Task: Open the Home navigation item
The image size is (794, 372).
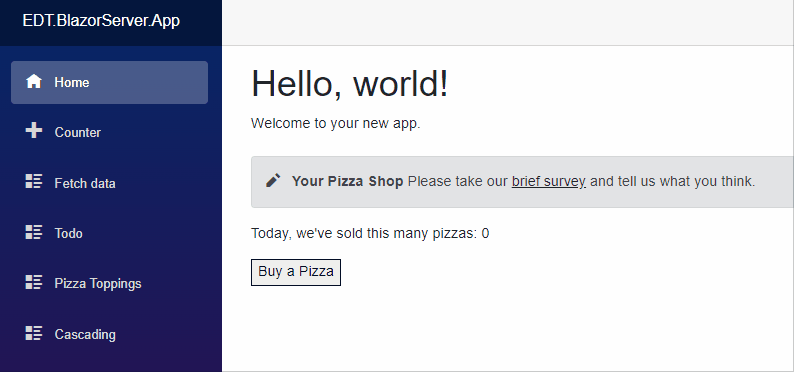Action: coord(109,82)
